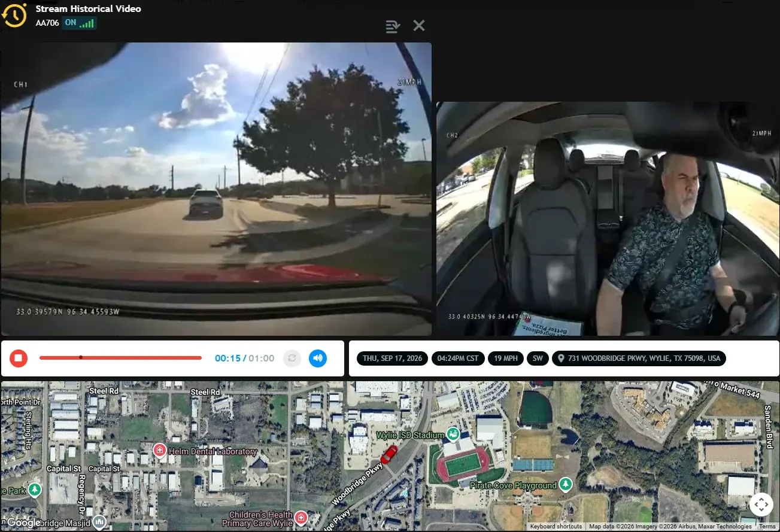Click the THU, SEP 17, 2026 date chip
Screen dimensions: 780x532
tap(392, 358)
